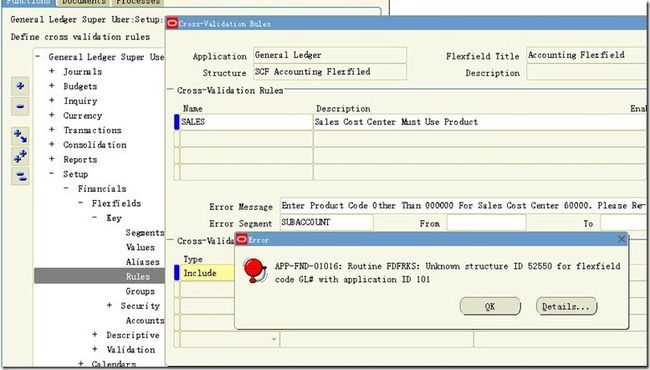The width and height of the screenshot is (650, 370).
Task: Click the To date field
Action: pyautogui.click(x=624, y=222)
